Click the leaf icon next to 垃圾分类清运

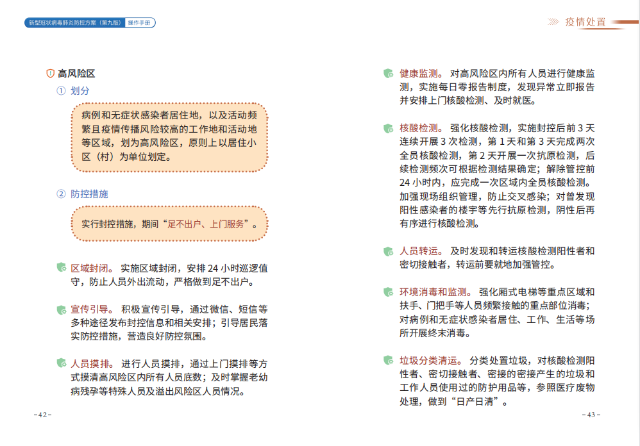(389, 359)
